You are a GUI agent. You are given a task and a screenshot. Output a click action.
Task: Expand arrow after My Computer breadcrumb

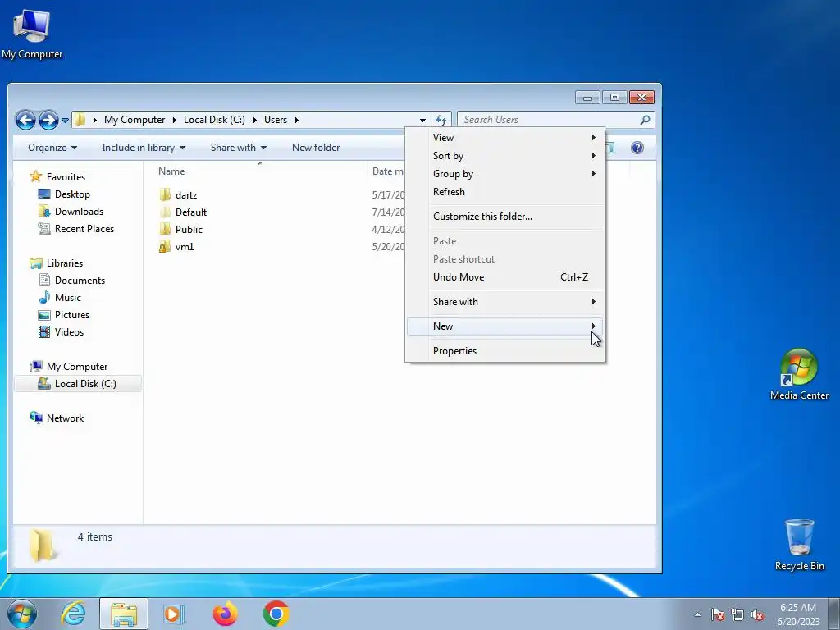pyautogui.click(x=174, y=120)
